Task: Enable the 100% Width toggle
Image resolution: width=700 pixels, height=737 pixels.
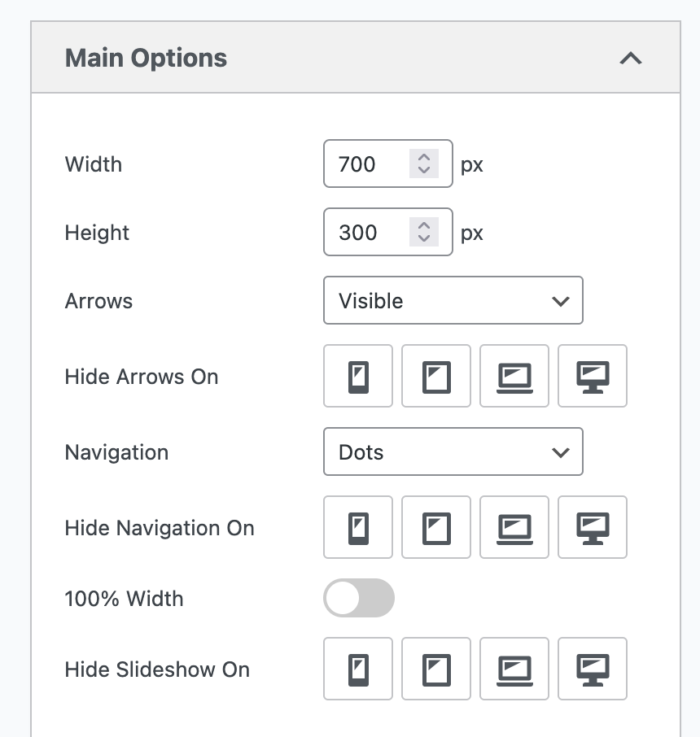Action: point(358,598)
